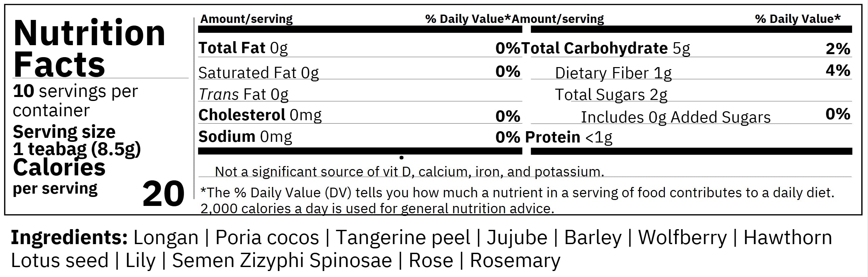Image resolution: width=868 pixels, height=277 pixels.
Task: Click the 4% daily value for fiber
Action: [x=838, y=71]
